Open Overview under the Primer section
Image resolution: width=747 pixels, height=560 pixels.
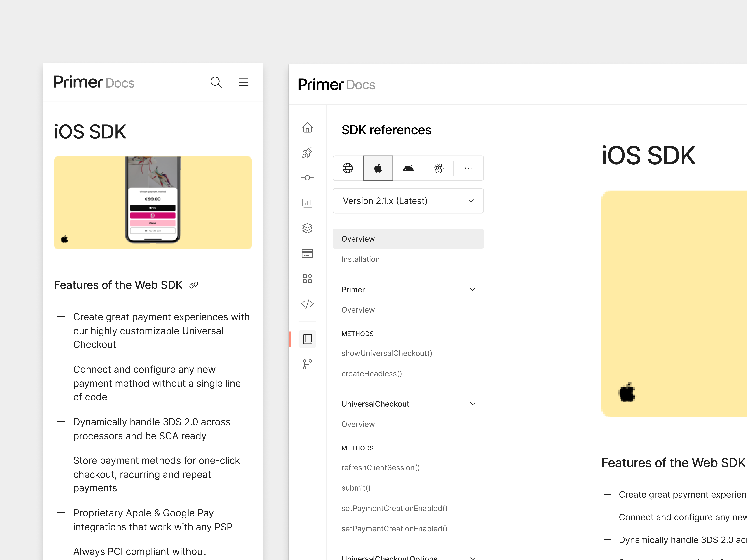[358, 310]
